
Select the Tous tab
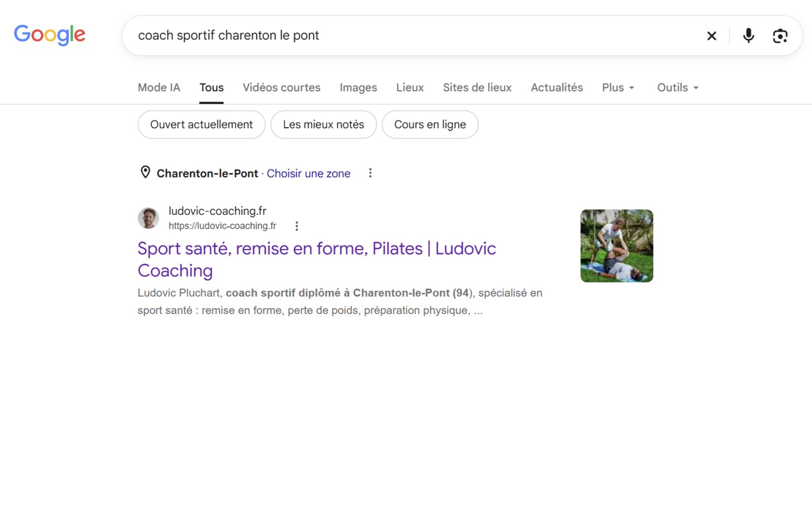pyautogui.click(x=211, y=87)
